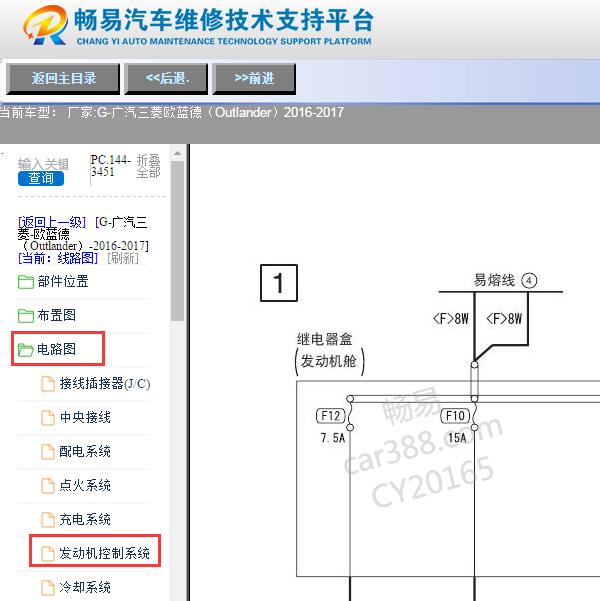Click the 配电系统 document icon
Viewport: 600px width, 601px height.
48,452
